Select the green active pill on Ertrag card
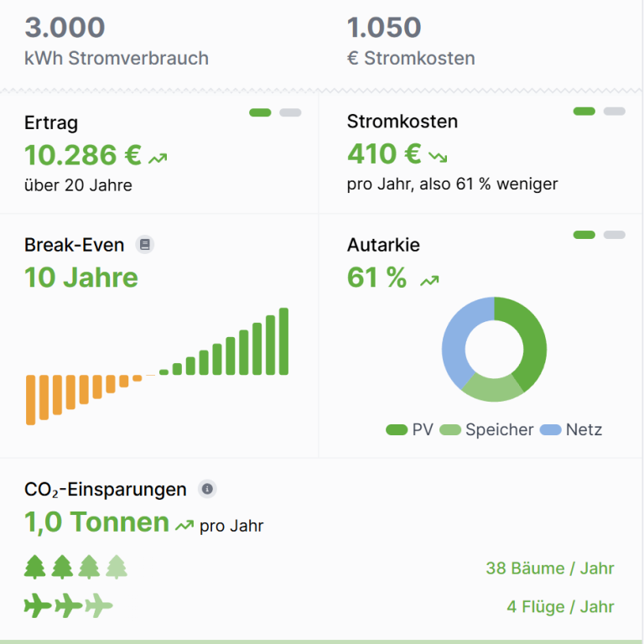 [260, 112]
